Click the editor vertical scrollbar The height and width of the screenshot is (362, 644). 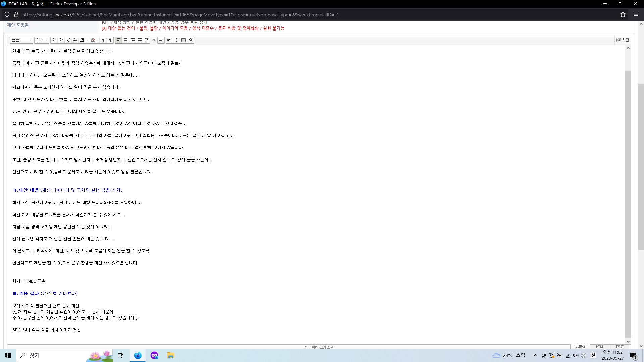point(628,201)
